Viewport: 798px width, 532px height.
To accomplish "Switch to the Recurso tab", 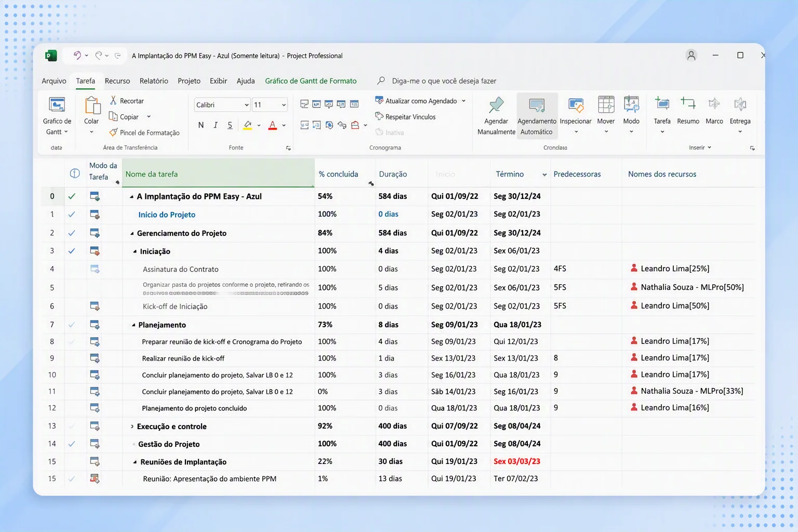I will tap(117, 81).
